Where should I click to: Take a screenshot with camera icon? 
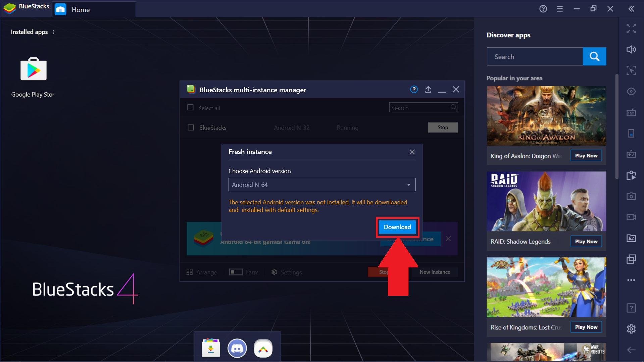tap(631, 196)
